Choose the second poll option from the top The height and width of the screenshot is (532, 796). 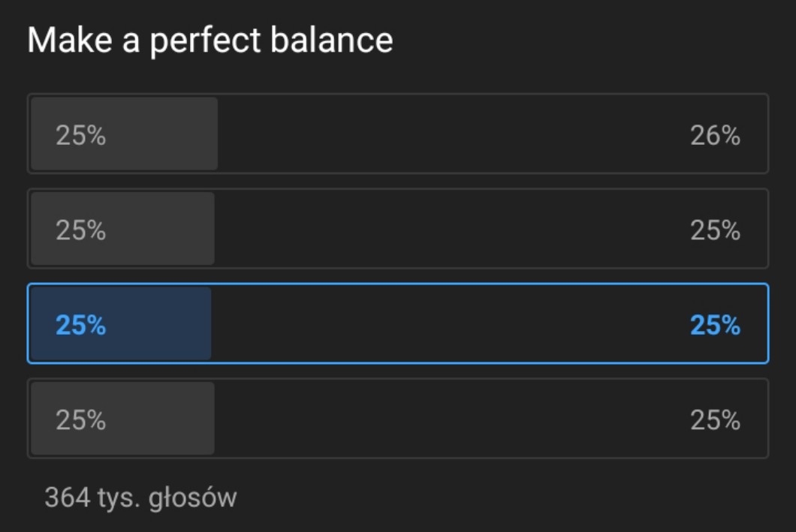(398, 229)
